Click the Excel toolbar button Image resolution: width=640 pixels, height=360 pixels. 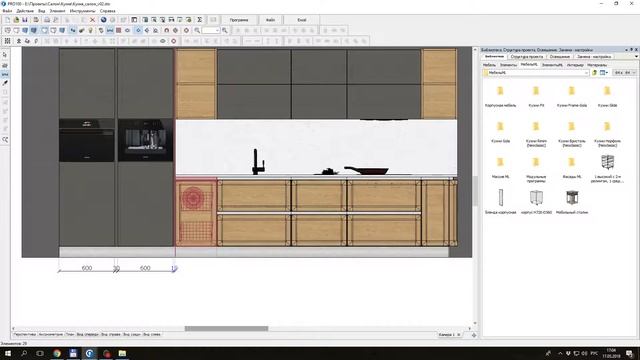click(302, 20)
